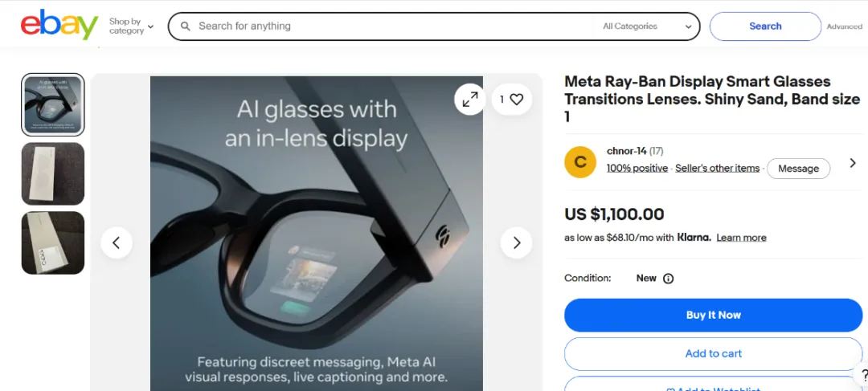Open the condition info icon next to New
This screenshot has width=868, height=391.
click(x=668, y=278)
